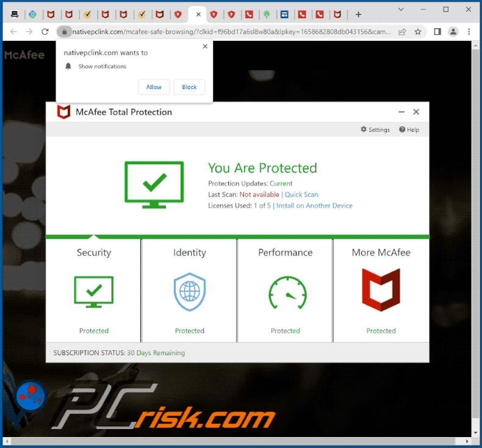Viewport: 482px width, 448px height.
Task: Go forward to next page
Action: click(29, 31)
